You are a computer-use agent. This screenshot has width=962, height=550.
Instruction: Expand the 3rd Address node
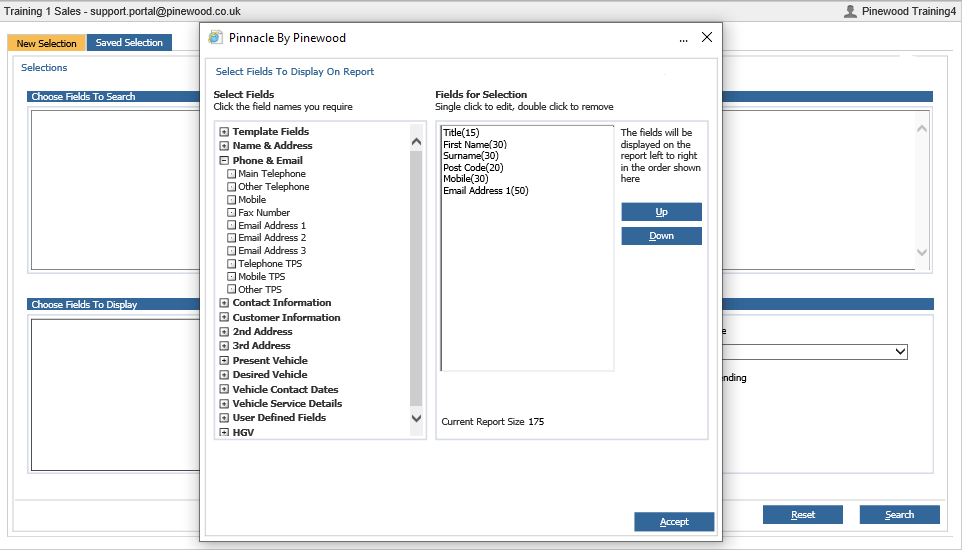pos(224,346)
